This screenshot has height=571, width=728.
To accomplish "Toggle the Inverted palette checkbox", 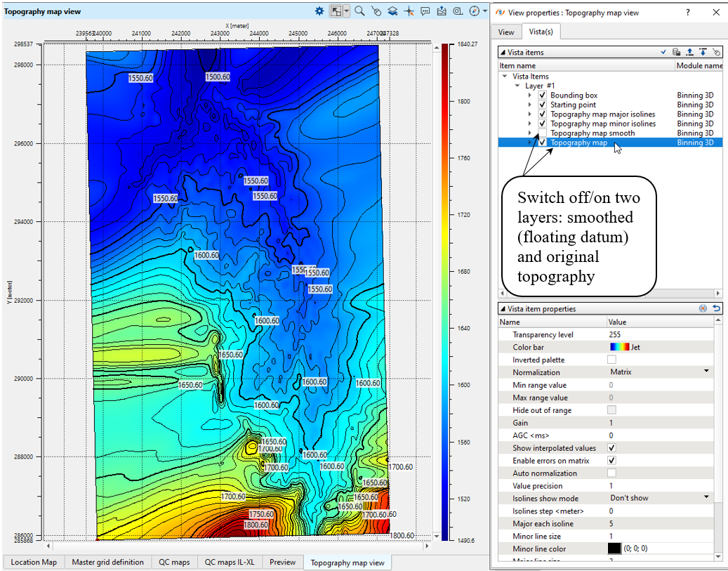I will click(x=611, y=360).
